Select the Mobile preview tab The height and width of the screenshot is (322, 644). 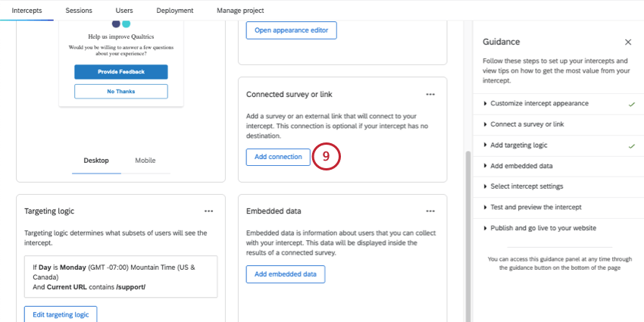(x=145, y=161)
